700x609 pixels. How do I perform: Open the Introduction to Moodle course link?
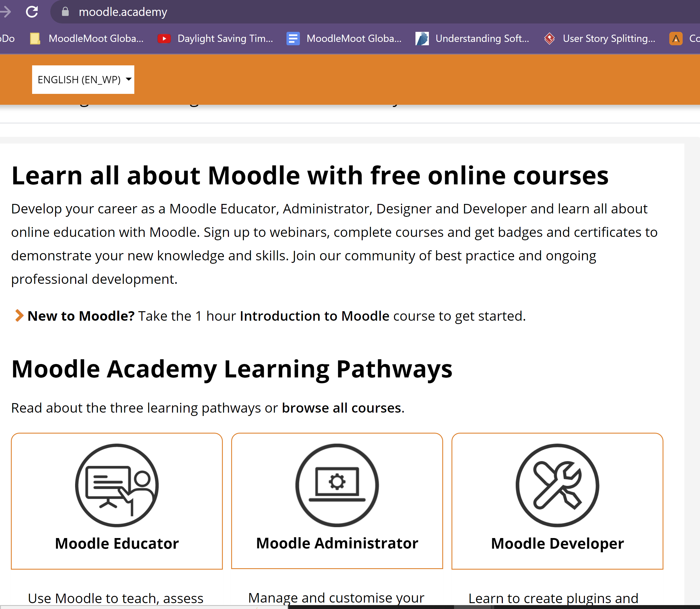coord(314,316)
